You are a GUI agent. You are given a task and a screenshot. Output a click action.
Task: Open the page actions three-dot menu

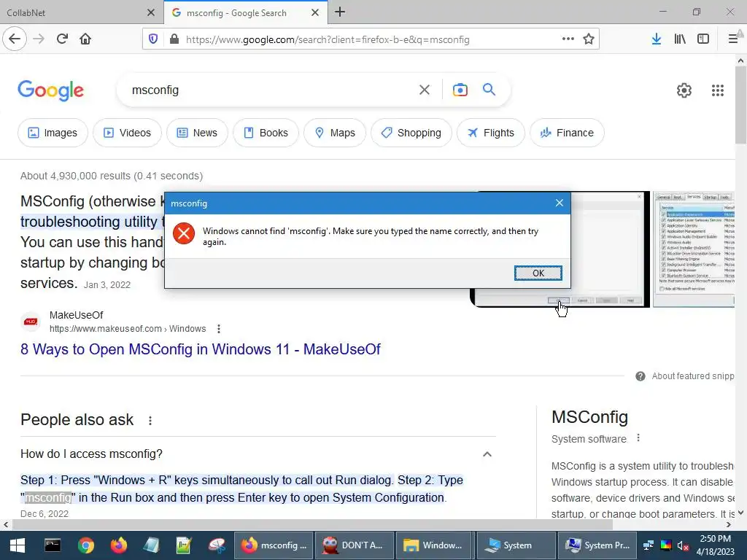click(x=568, y=39)
